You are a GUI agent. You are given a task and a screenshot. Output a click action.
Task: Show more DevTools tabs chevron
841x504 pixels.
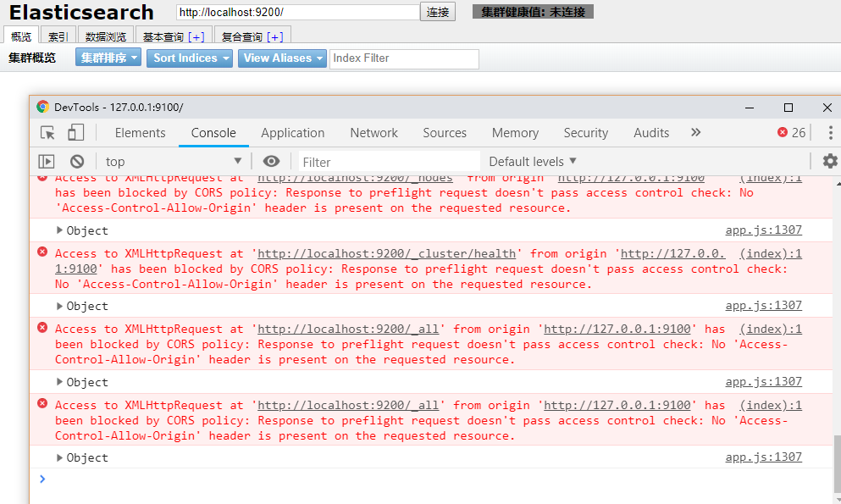tap(695, 132)
